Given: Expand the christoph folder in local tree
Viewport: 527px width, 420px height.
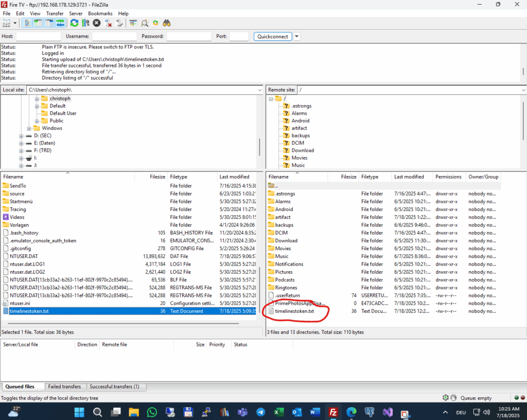Looking at the screenshot, I should pyautogui.click(x=37, y=99).
